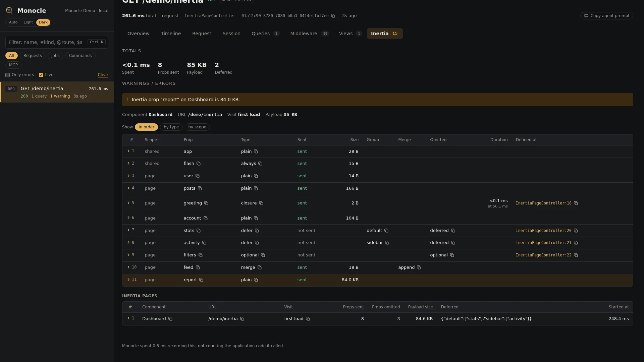Copy the append merge value
The width and height of the screenshot is (644, 362).
click(x=419, y=267)
